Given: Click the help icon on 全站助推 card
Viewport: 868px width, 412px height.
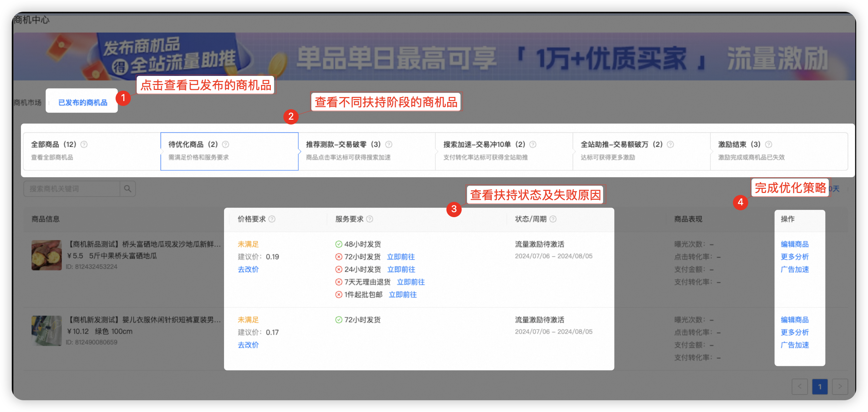Looking at the screenshot, I should pyautogui.click(x=670, y=145).
